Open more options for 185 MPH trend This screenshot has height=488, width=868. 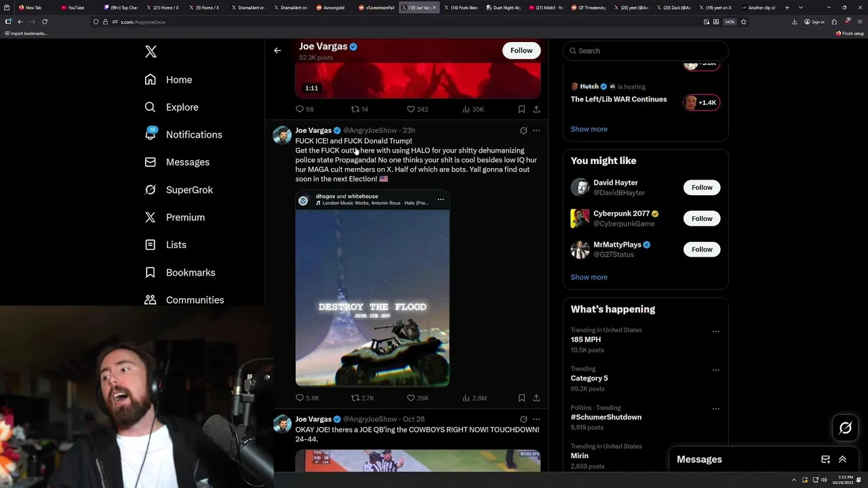point(715,331)
